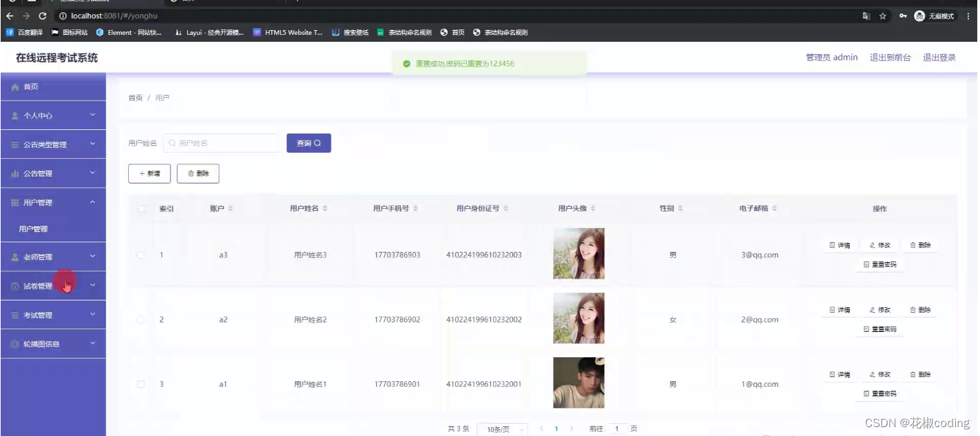980x436 pixels.
Task: Reload the page with refresh icon
Action: [x=42, y=16]
